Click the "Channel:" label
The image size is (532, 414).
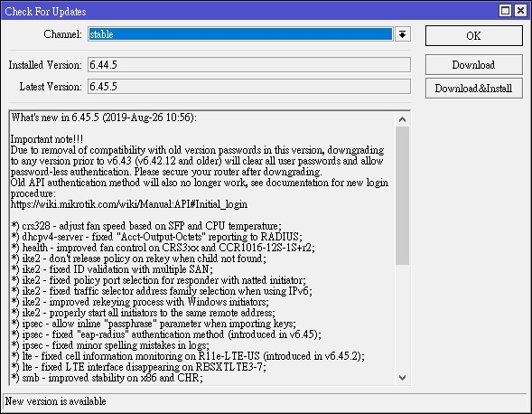(62, 34)
